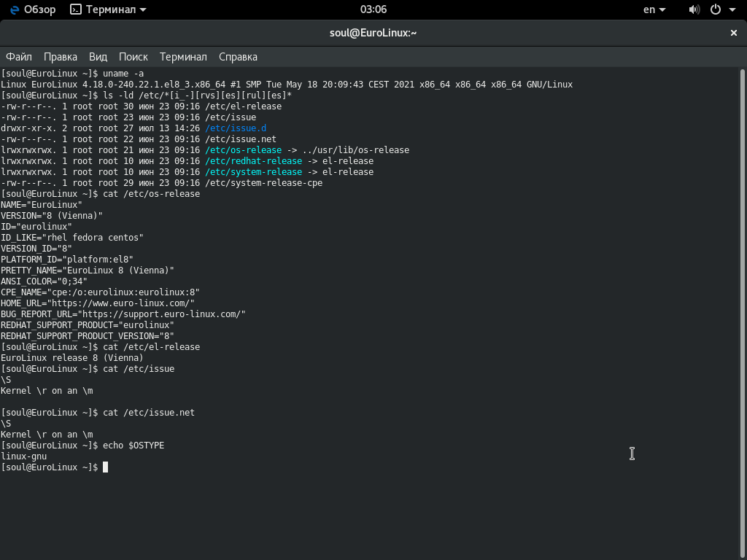Viewport: 747px width, 560px height.
Task: Click the NAME="EuroLinux" line
Action: click(x=42, y=205)
